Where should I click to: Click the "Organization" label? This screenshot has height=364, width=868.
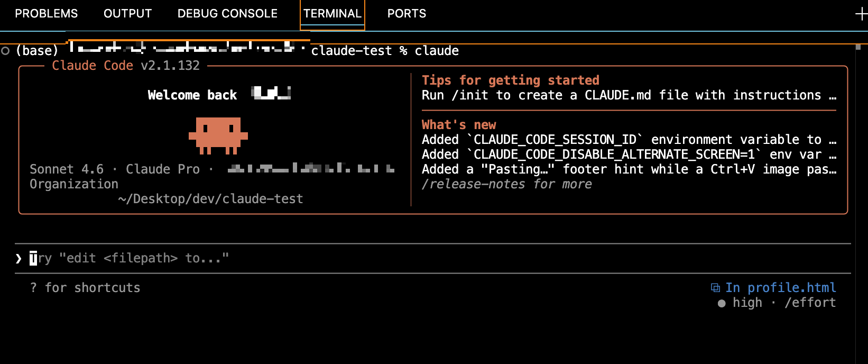click(x=74, y=184)
